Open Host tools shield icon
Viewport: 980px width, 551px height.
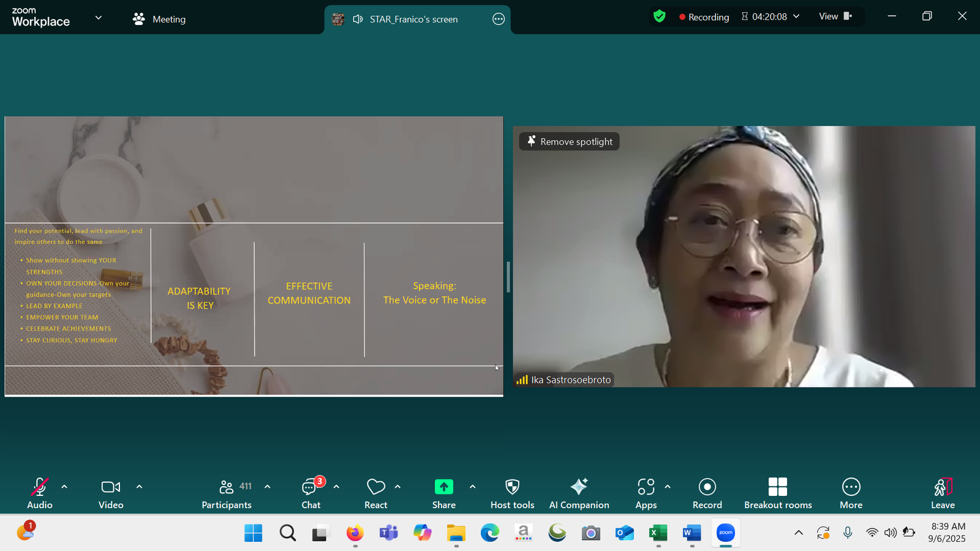[512, 493]
